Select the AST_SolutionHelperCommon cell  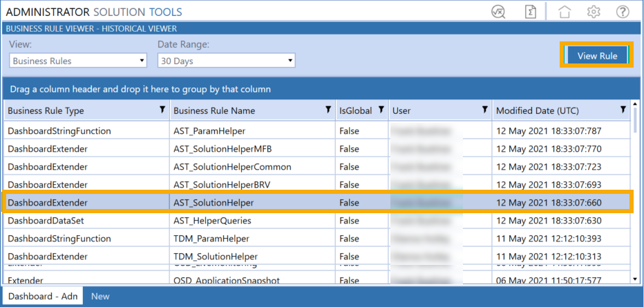click(253, 167)
